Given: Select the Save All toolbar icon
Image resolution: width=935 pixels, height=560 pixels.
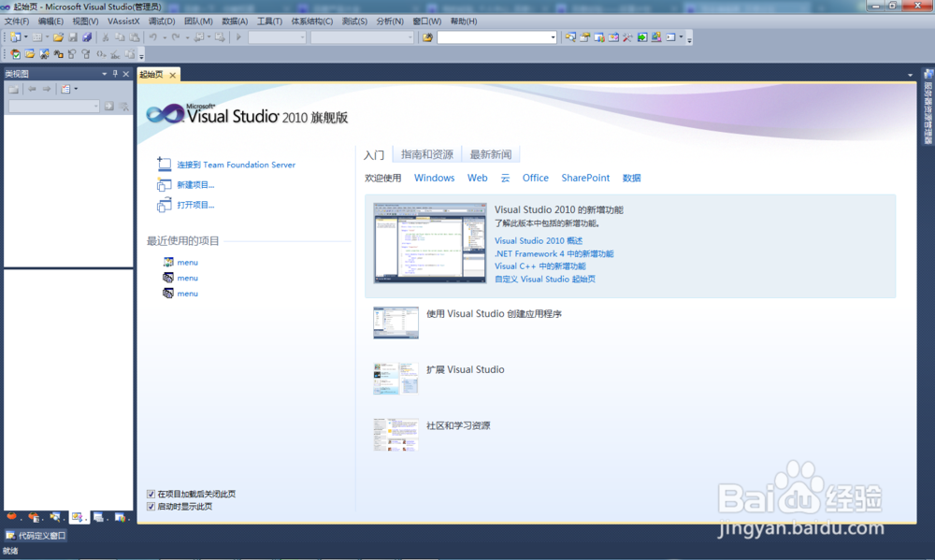Looking at the screenshot, I should [x=88, y=37].
